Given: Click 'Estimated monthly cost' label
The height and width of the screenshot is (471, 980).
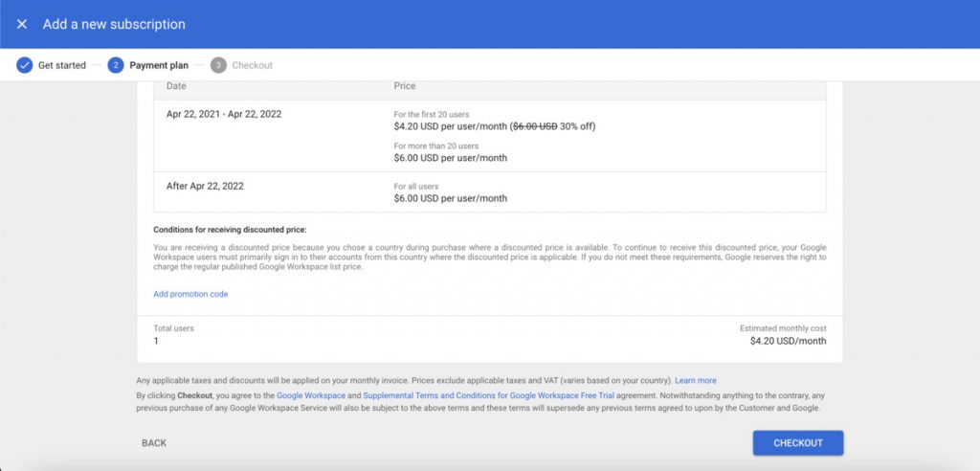Looking at the screenshot, I should click(783, 328).
